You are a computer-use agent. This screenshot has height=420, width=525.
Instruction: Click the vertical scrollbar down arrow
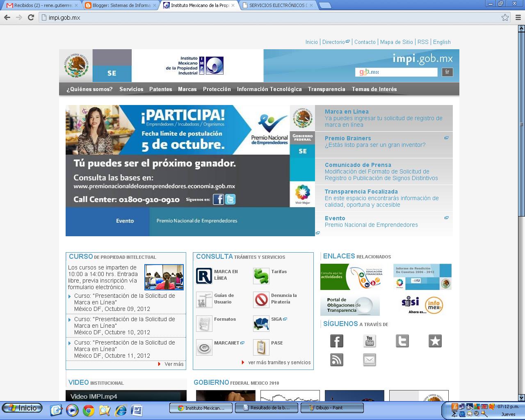click(x=521, y=397)
